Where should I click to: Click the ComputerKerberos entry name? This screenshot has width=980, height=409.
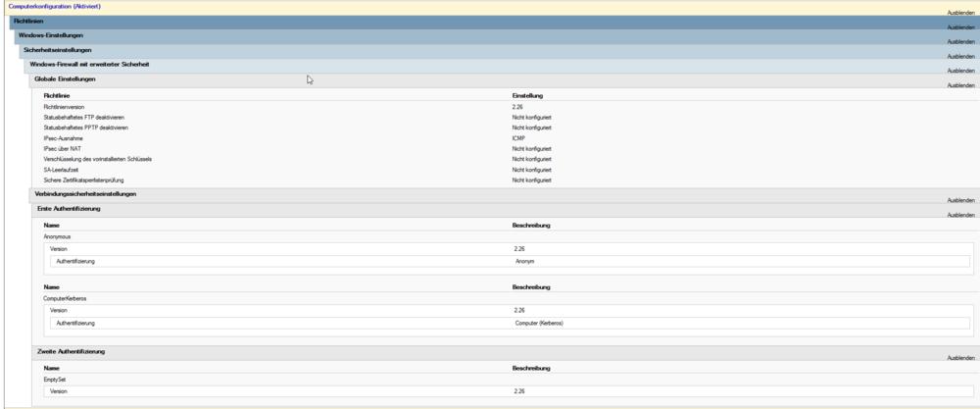[65, 297]
